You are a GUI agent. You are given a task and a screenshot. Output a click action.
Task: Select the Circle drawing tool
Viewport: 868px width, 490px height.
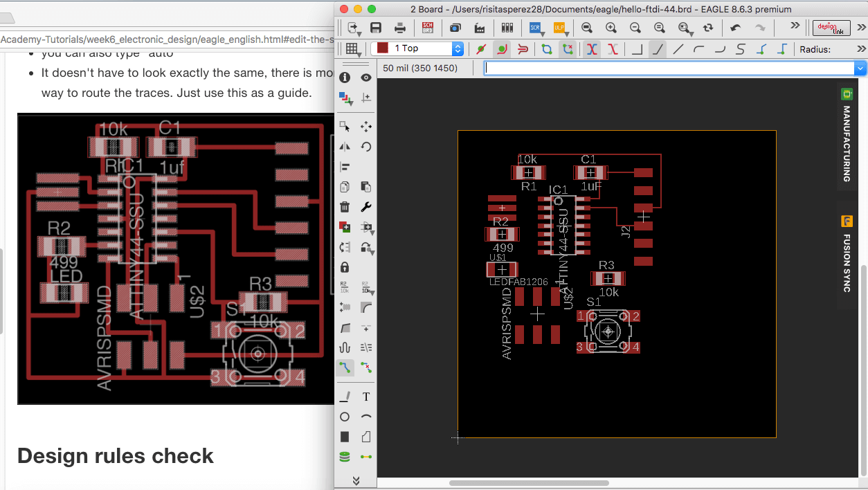[345, 417]
